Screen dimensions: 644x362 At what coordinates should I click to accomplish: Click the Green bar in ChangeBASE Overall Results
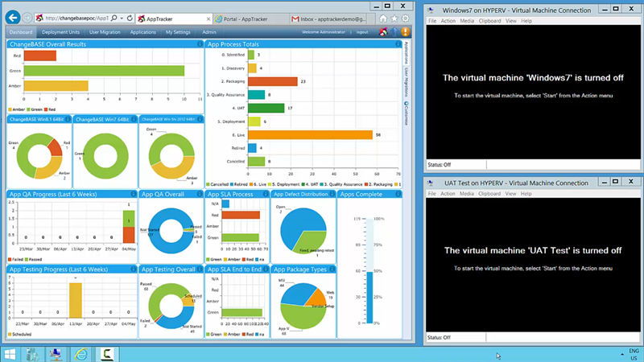click(x=104, y=71)
